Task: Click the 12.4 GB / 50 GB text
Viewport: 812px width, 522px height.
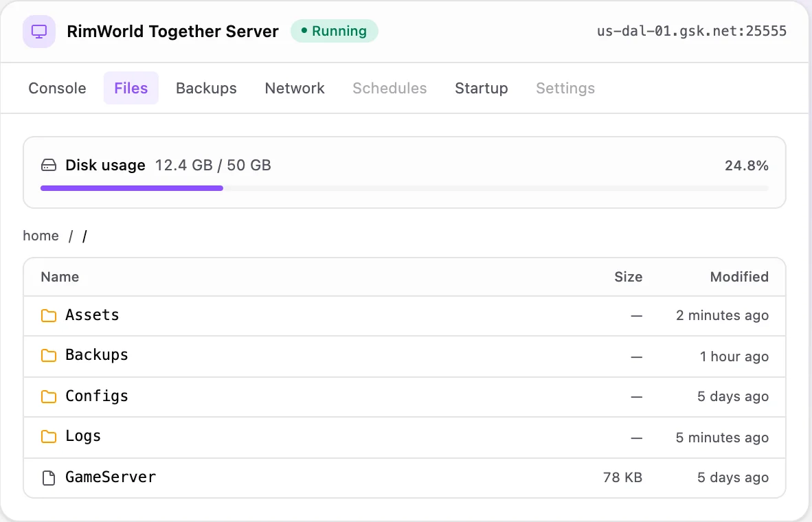Action: pyautogui.click(x=213, y=166)
